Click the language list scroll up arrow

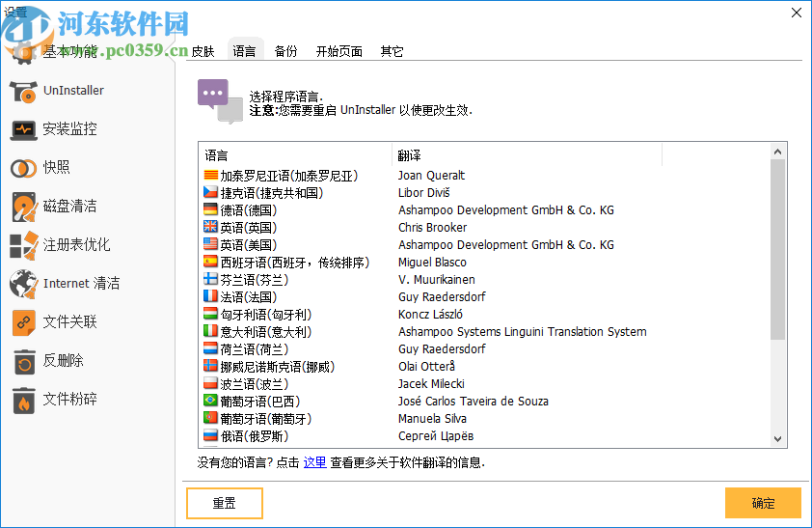[777, 152]
